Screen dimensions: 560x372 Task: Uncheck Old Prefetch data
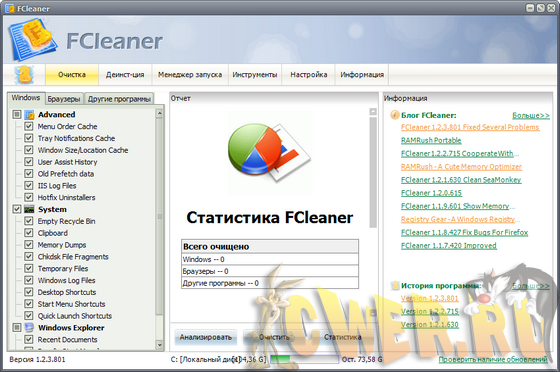coord(29,174)
